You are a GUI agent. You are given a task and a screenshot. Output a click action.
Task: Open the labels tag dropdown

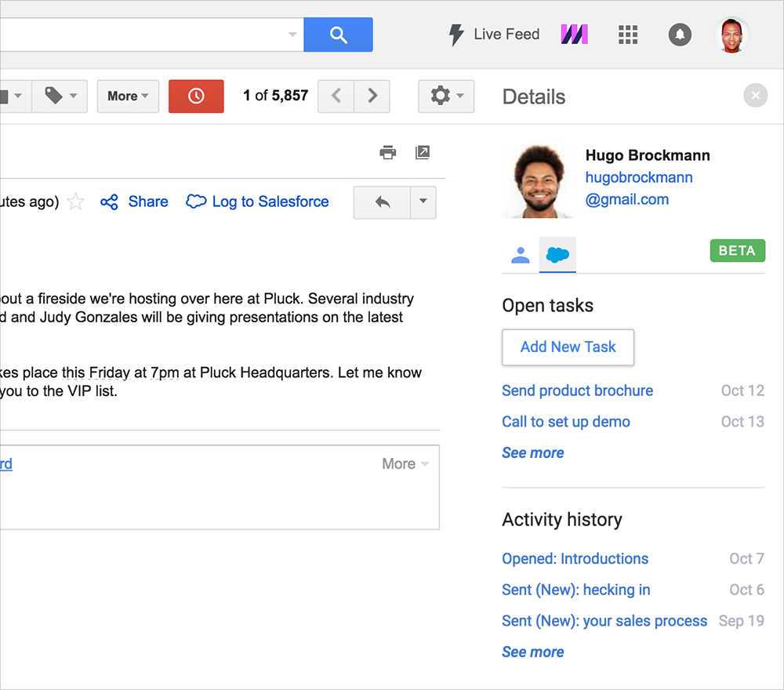[60, 96]
